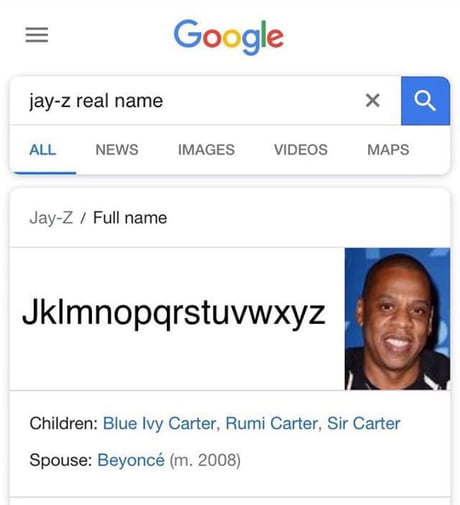Click the 'Full name' breadcrumb text
This screenshot has width=460, height=505.
coord(130,218)
